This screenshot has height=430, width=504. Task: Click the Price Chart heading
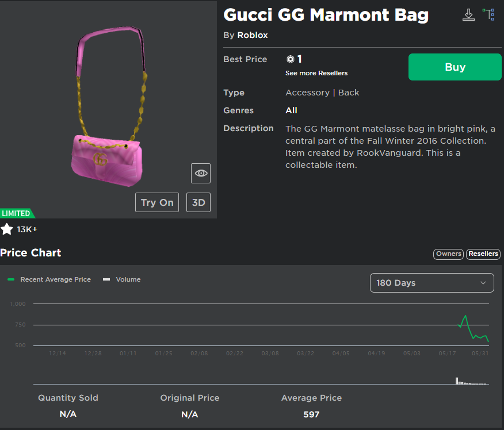pos(30,253)
